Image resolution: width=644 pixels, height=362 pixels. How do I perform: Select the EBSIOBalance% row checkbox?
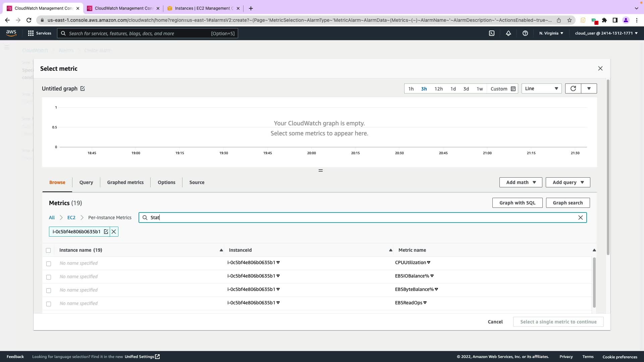49,277
